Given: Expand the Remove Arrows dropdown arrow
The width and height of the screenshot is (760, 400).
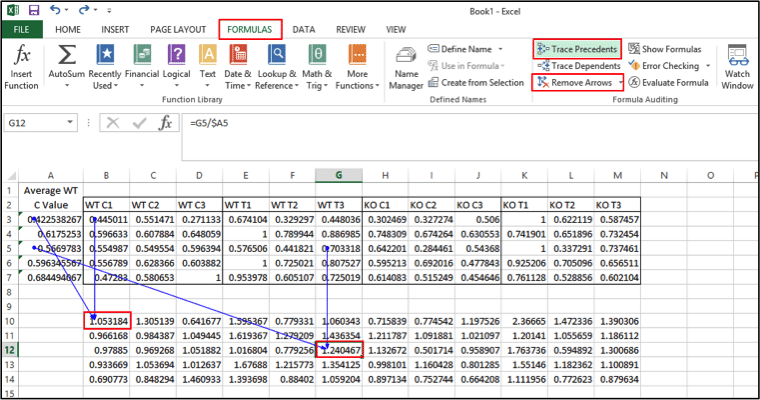Looking at the screenshot, I should coord(620,82).
